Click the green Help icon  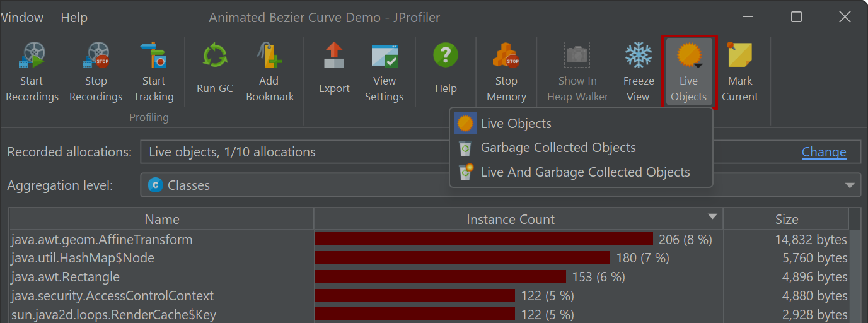446,56
